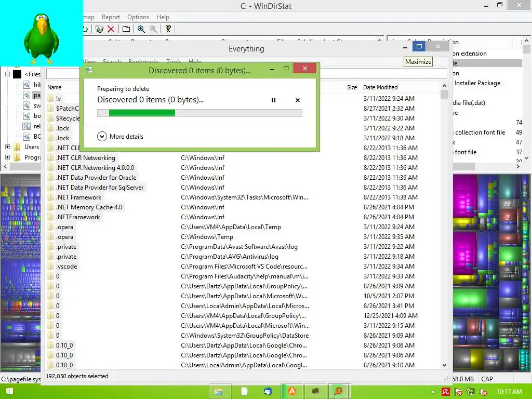Expand More details in delete dialog

(x=121, y=137)
